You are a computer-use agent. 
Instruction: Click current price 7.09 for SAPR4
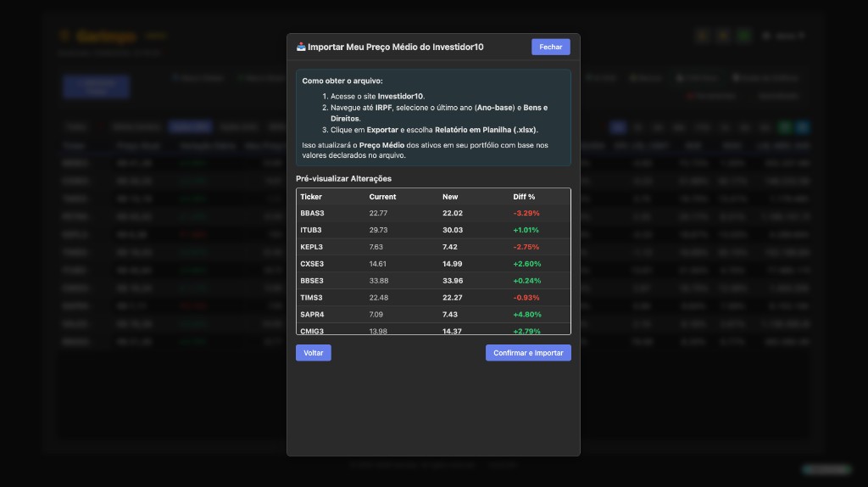pos(376,315)
